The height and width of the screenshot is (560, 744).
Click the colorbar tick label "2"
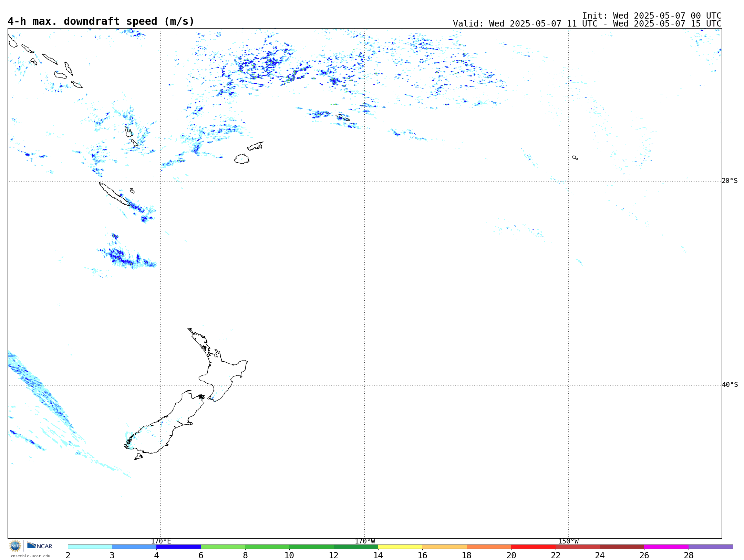click(x=68, y=555)
